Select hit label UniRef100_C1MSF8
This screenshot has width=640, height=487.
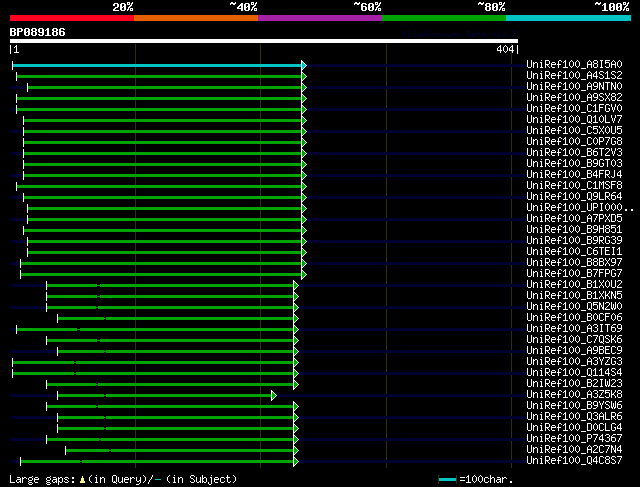click(x=574, y=185)
